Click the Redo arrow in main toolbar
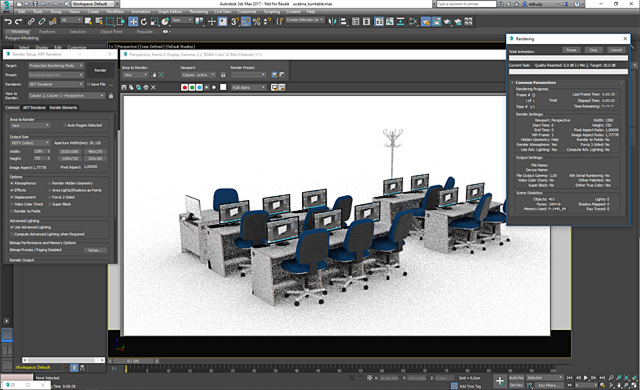Viewport: 640px width, 390px height. tap(19, 21)
